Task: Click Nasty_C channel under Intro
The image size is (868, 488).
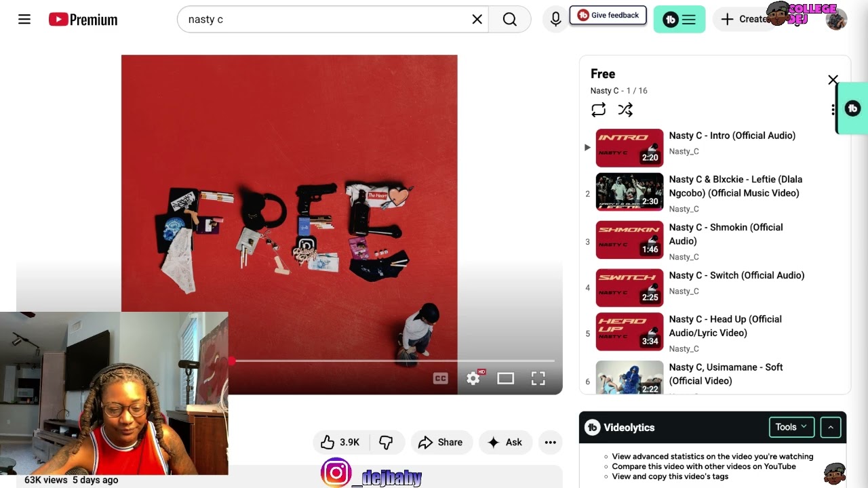Action: 684,152
